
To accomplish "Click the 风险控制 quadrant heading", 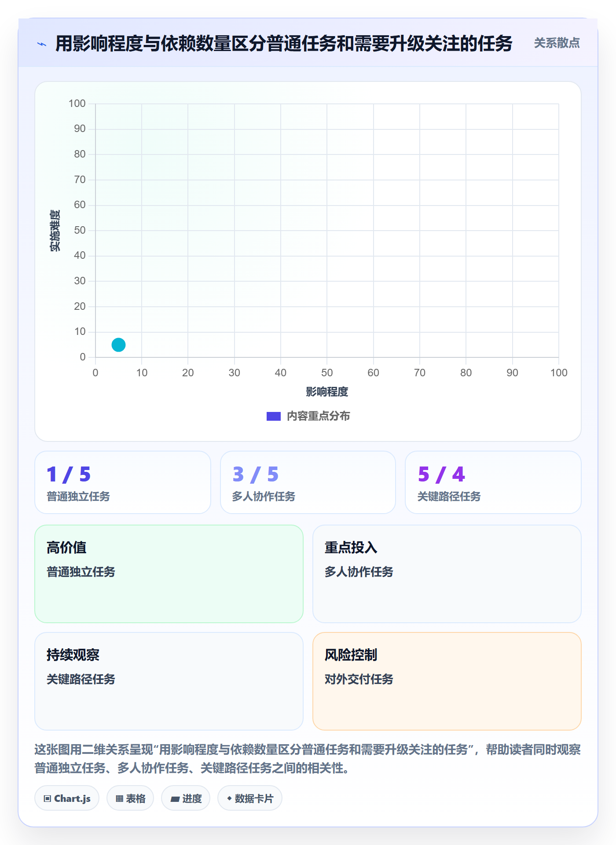I will 351,655.
